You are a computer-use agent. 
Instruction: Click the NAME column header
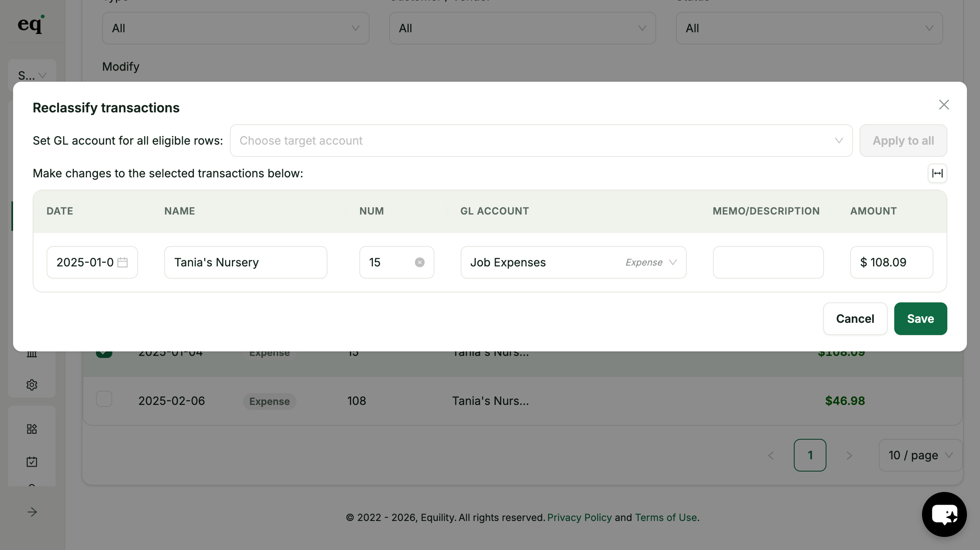click(x=180, y=211)
